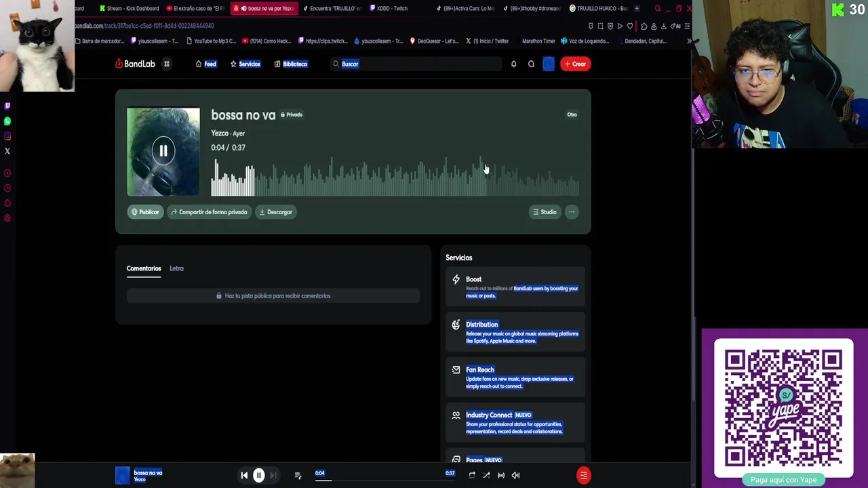Pause playback in bottom player bar

258,475
